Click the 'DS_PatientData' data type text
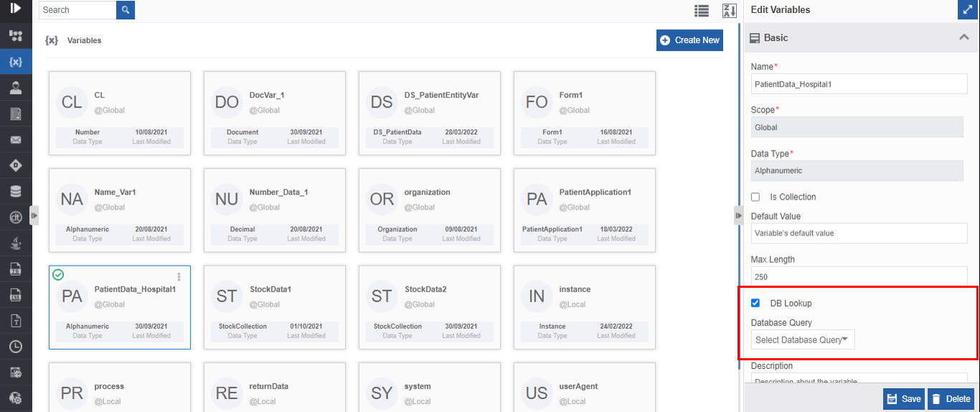Screen dimensions: 980x412 click(397, 132)
